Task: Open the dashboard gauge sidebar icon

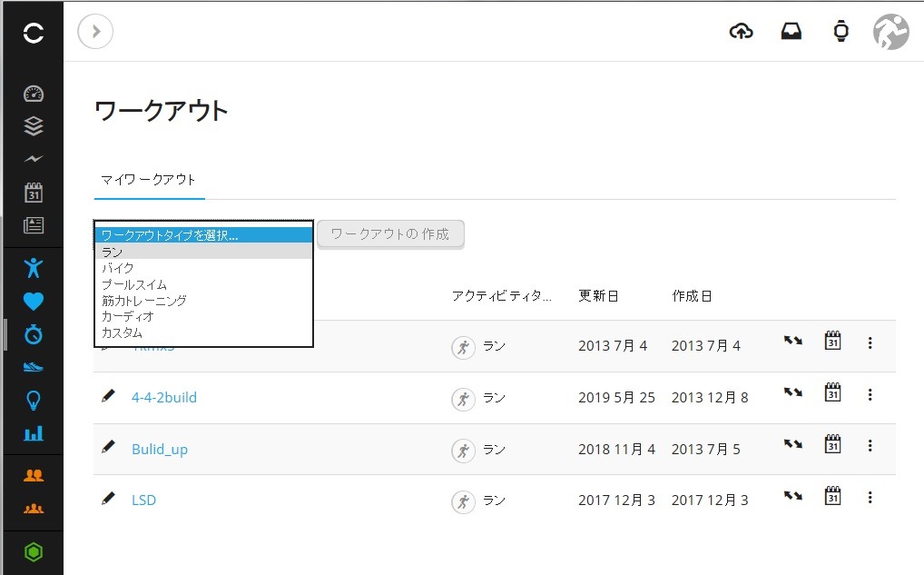Action: 34,94
